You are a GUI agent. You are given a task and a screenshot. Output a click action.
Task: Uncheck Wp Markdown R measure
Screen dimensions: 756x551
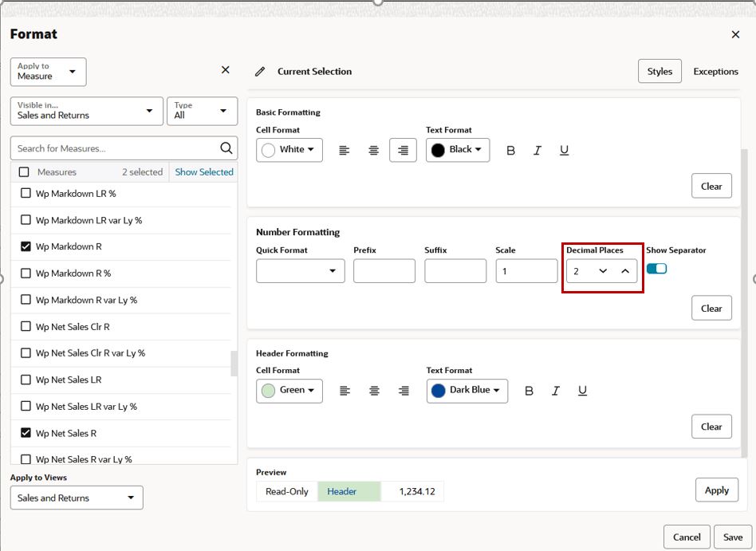tap(26, 246)
